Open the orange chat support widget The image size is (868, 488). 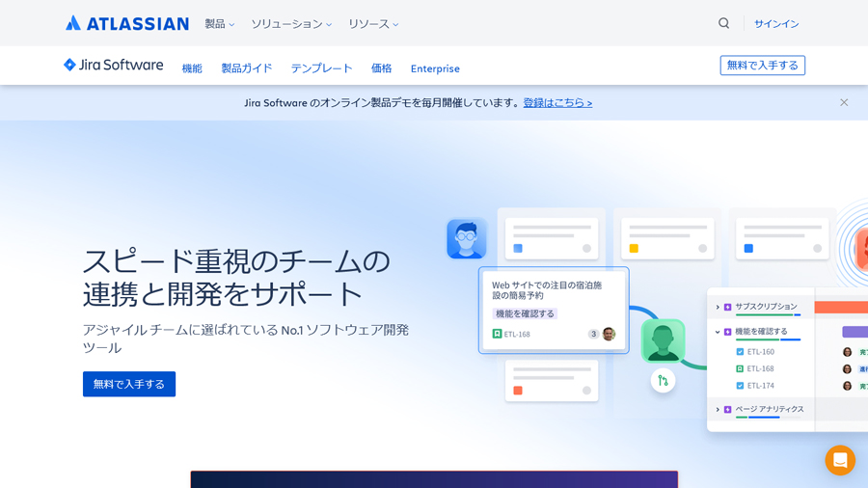click(839, 460)
